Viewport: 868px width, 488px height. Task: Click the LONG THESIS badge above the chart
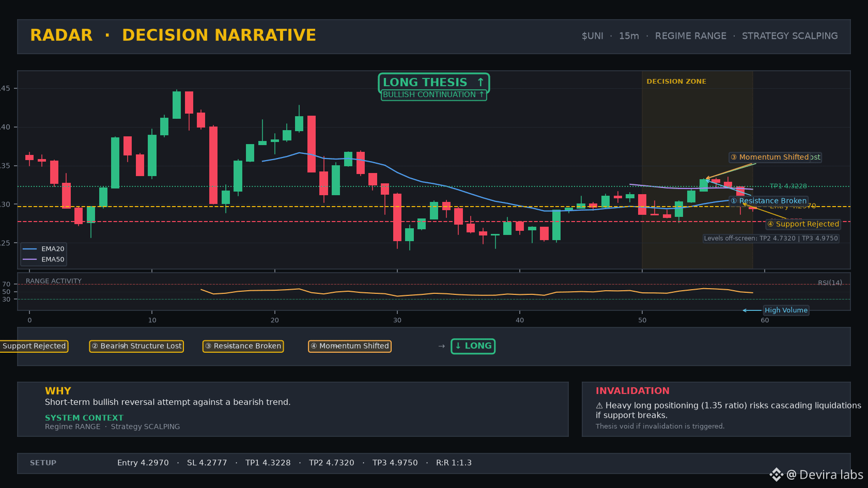(x=433, y=83)
